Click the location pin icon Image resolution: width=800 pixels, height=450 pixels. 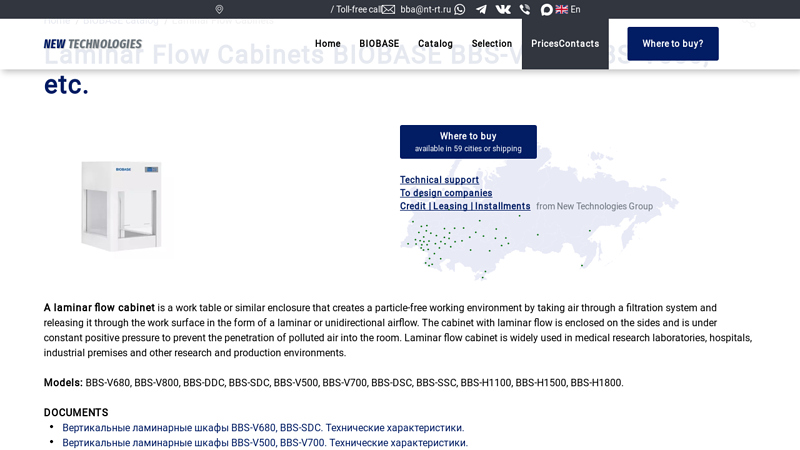[x=219, y=9]
